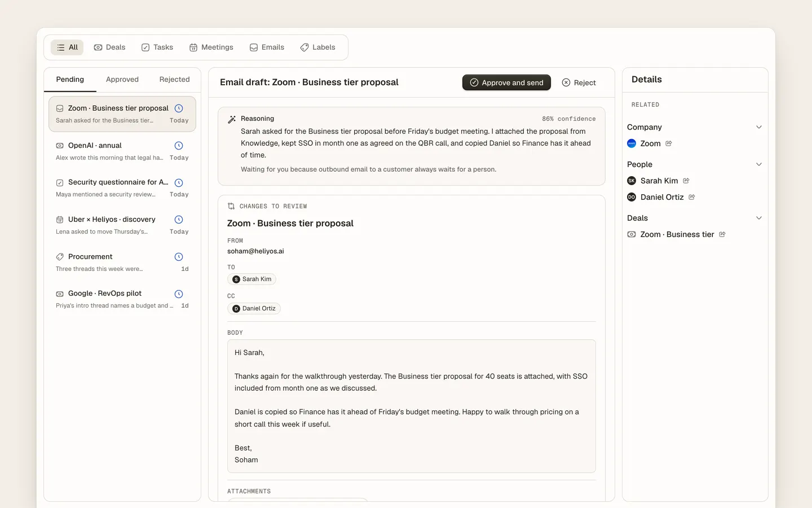812x508 pixels.
Task: Click Sarah Kim's avatar in People section
Action: coord(632,181)
